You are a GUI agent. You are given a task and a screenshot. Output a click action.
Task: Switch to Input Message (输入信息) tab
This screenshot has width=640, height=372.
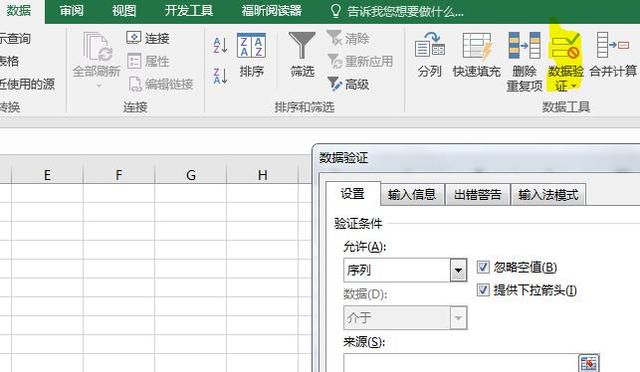[412, 194]
